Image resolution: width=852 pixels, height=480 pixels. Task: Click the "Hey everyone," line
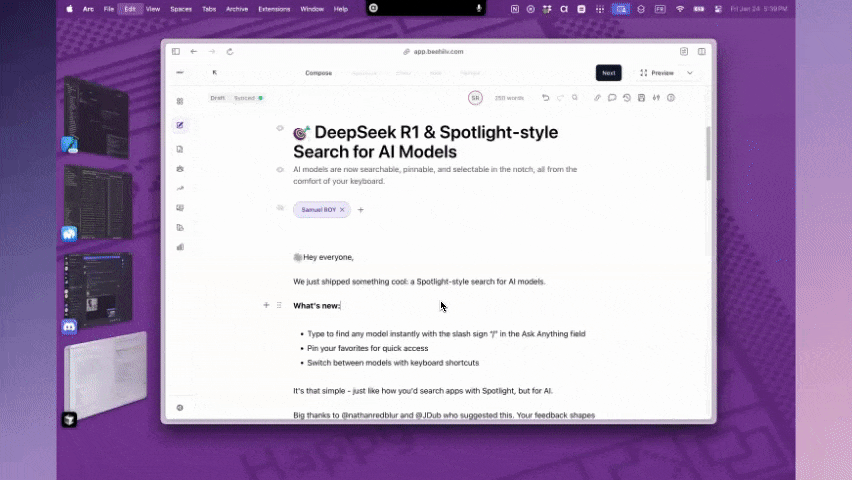click(x=323, y=257)
